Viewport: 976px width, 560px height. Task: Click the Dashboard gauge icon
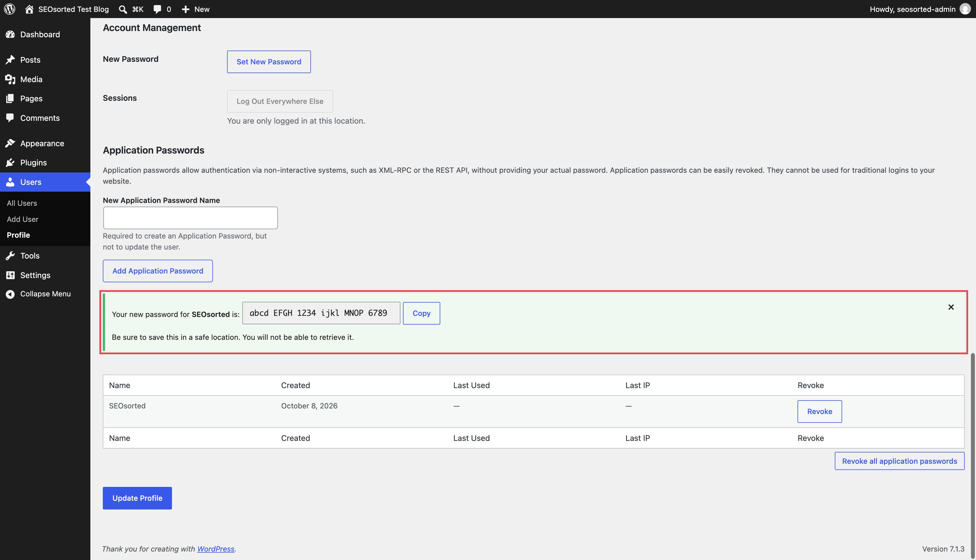(x=10, y=34)
